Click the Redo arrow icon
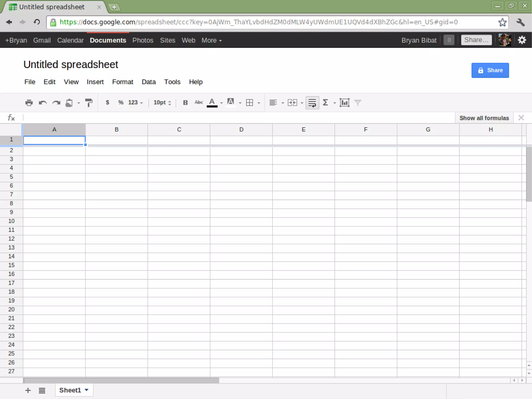 pos(56,103)
